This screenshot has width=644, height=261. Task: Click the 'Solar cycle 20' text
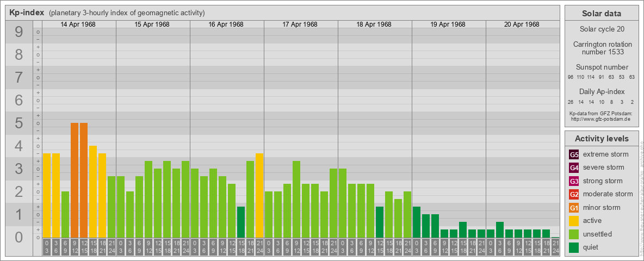point(602,29)
